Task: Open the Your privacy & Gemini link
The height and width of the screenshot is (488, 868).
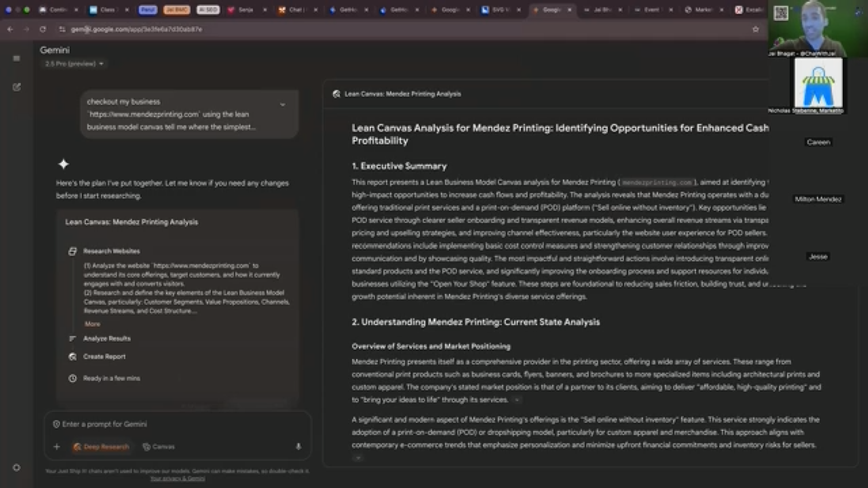Action: point(177,478)
